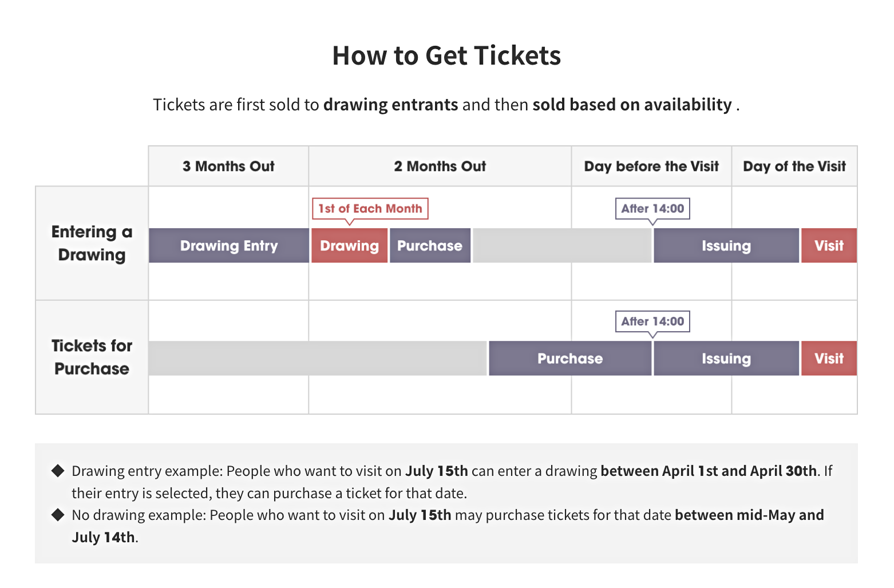The image size is (894, 588).
Task: Click the "1st of Each Month" callout
Action: (x=370, y=209)
